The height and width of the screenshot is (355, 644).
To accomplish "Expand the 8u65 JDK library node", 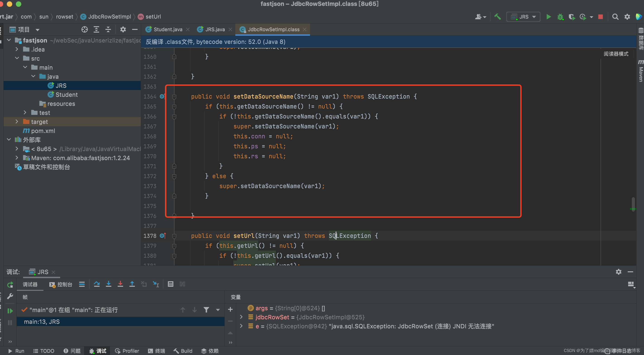I will [17, 149].
